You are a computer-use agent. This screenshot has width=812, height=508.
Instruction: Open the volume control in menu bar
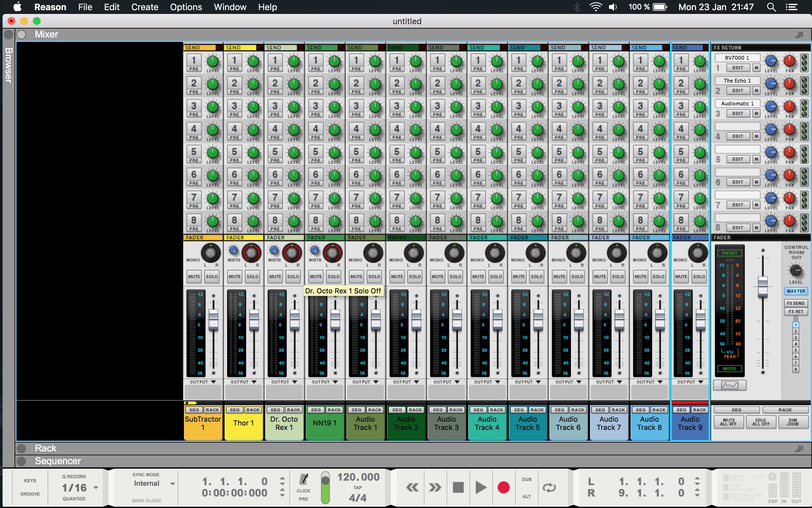pyautogui.click(x=613, y=7)
